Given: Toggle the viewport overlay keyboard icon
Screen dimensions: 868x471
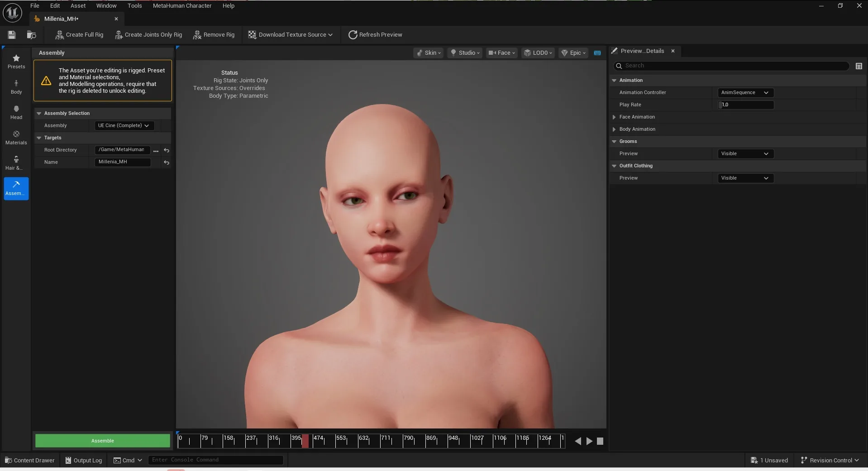Looking at the screenshot, I should pos(597,53).
